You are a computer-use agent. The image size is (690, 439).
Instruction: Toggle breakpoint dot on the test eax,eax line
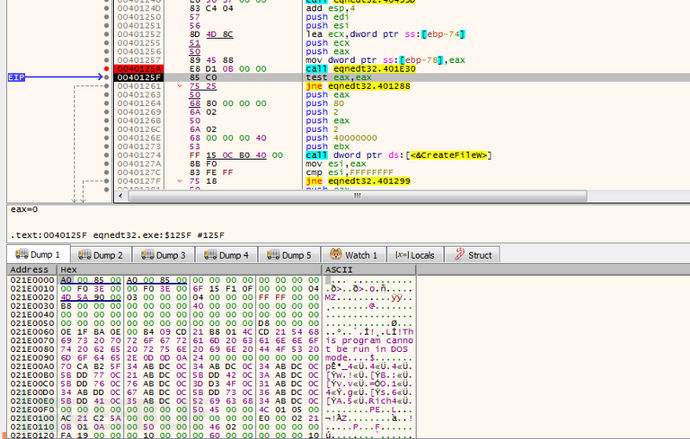tap(106, 77)
